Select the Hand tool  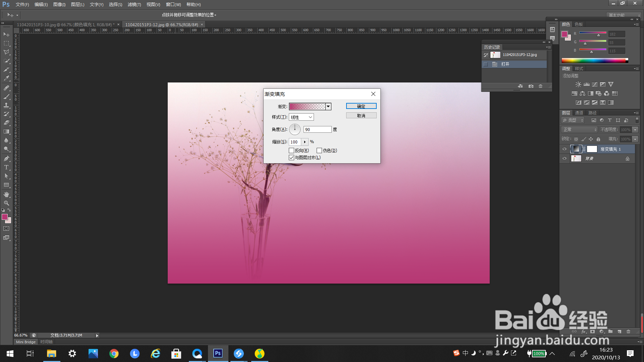(6, 194)
